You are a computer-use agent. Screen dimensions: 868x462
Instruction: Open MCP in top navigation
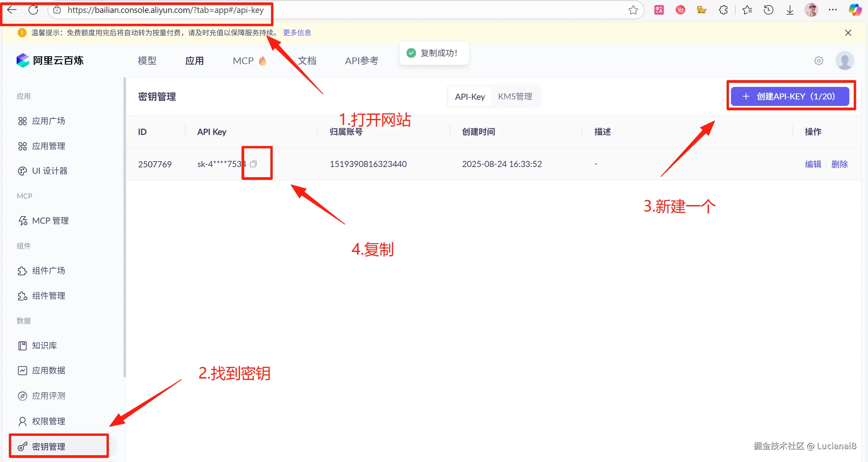coord(243,61)
